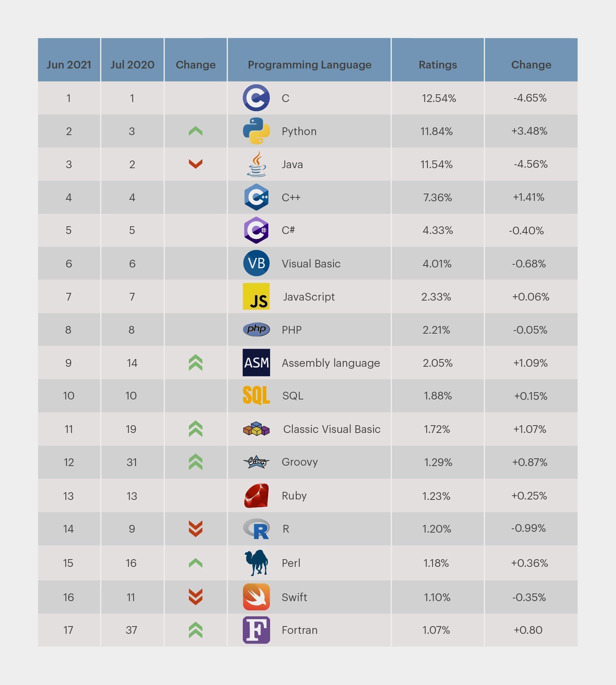Click the double green chevron for Groovy
Viewport: 616px width, 685px height.
click(x=195, y=462)
